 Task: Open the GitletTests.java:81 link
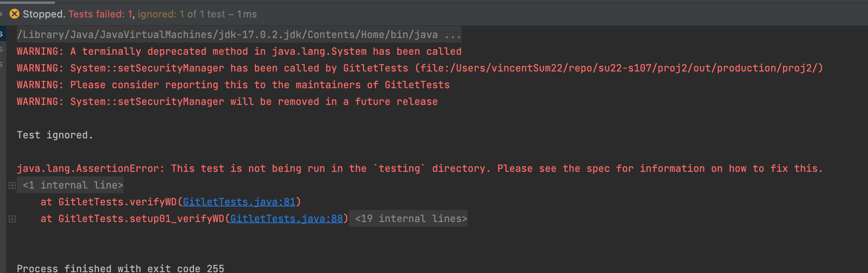point(239,202)
